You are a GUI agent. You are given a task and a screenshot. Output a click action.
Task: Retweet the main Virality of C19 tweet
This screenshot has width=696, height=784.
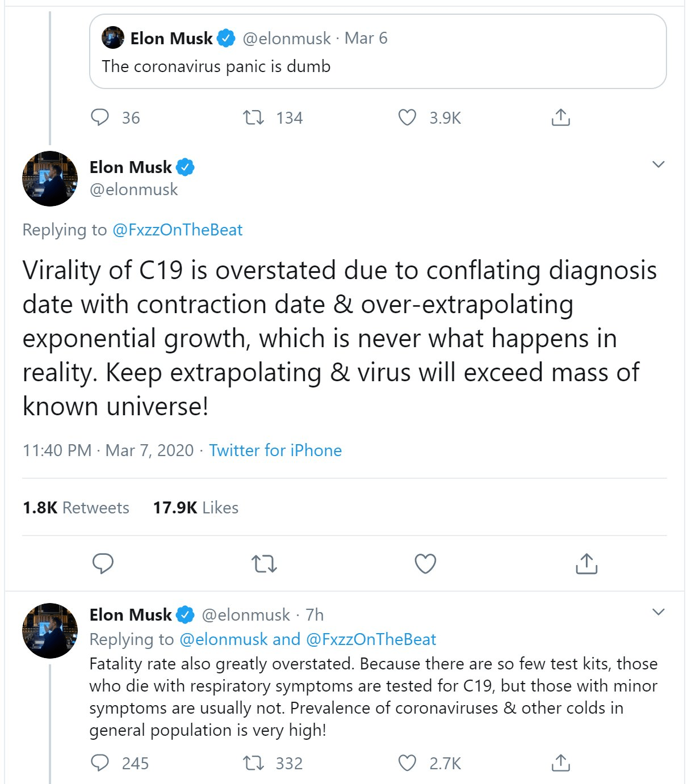coord(264,564)
